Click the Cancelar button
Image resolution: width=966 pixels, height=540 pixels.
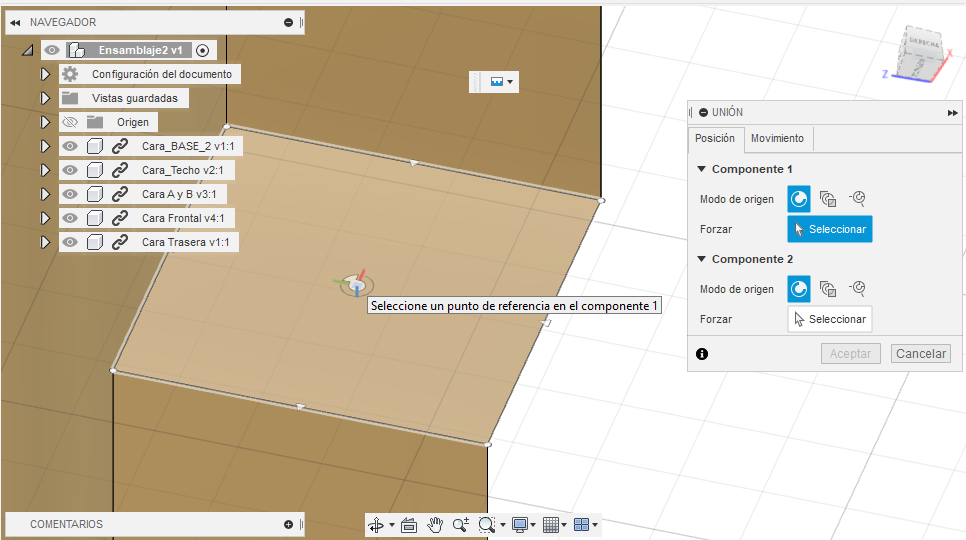[920, 353]
